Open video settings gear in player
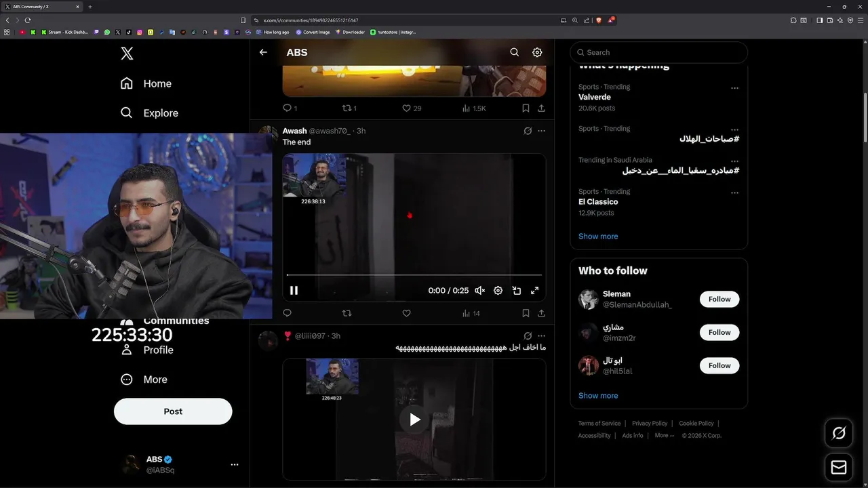 click(x=498, y=290)
